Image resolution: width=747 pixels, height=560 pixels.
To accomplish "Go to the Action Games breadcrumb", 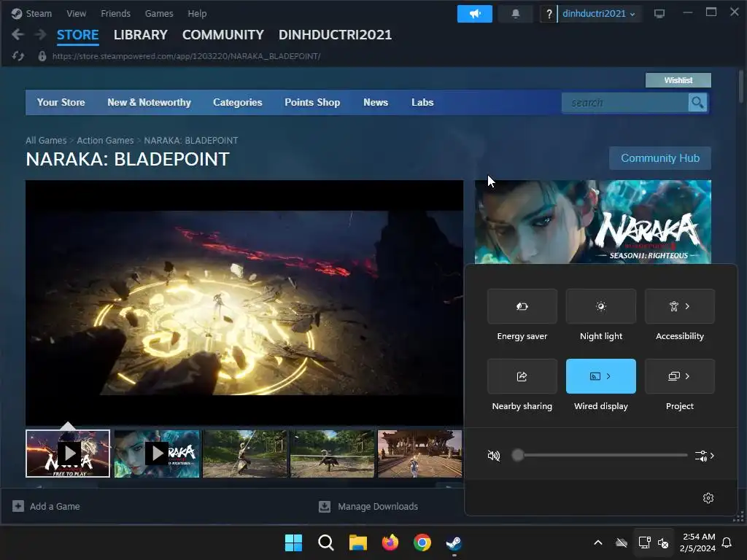I will [x=105, y=141].
